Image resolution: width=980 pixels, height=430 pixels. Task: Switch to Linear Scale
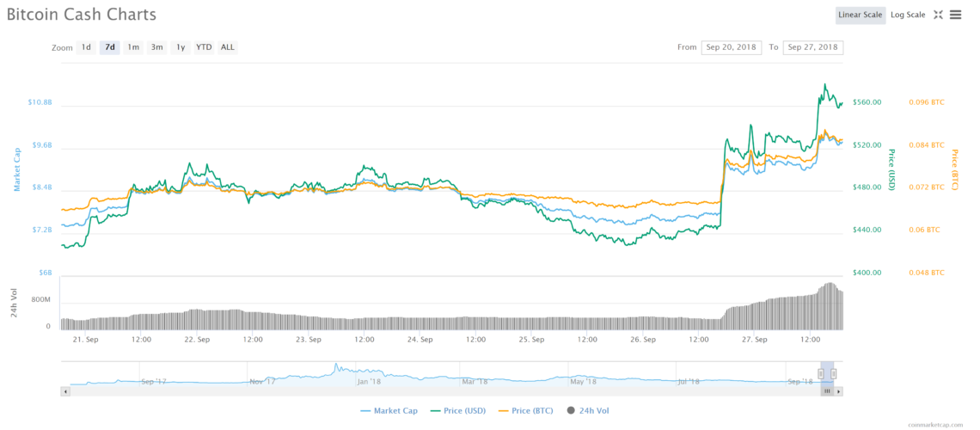pos(861,15)
